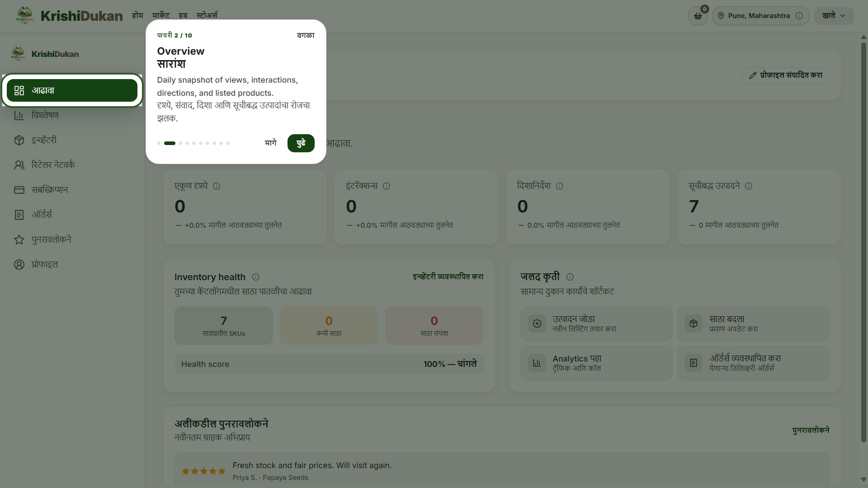868x488 pixels.
Task: Click the Health score 100% bar
Action: coord(329,364)
